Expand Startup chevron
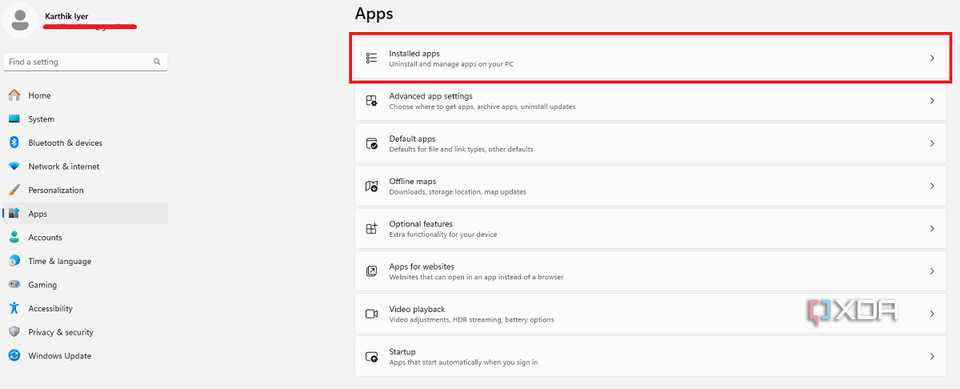960x389 pixels. (932, 357)
